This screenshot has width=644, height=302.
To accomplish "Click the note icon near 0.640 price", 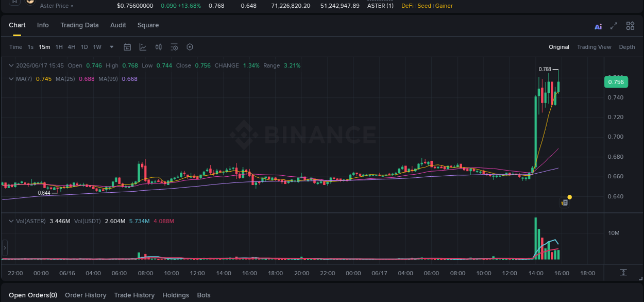I will (x=565, y=203).
